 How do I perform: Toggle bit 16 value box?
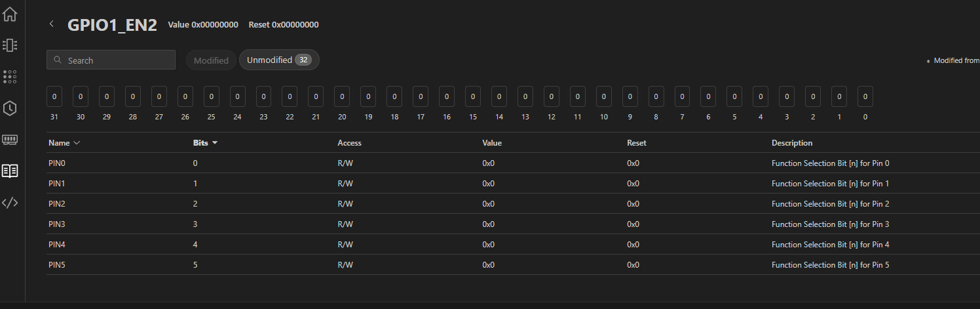click(x=447, y=96)
